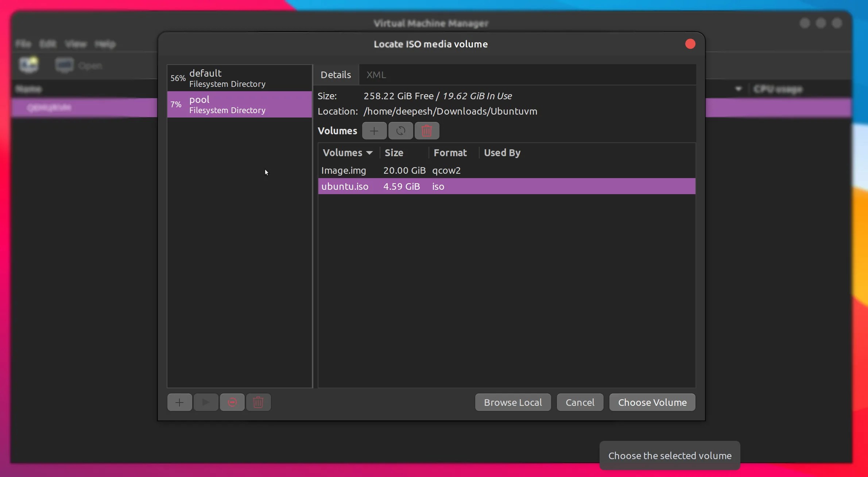Click the Size column header
The image size is (868, 477).
coord(394,153)
